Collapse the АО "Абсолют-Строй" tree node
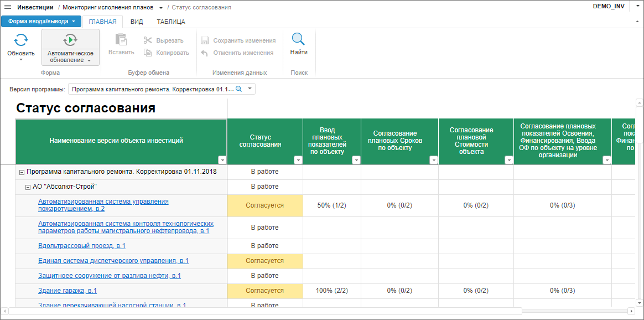This screenshot has width=644, height=320. point(28,187)
